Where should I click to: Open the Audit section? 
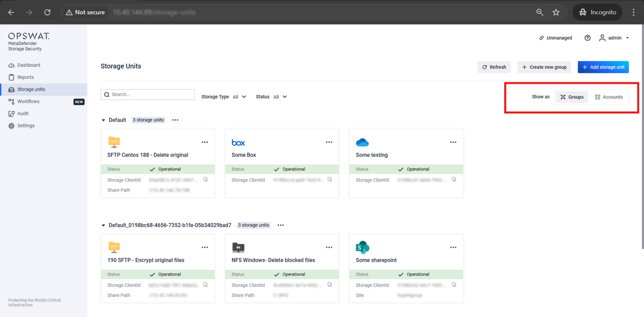23,113
